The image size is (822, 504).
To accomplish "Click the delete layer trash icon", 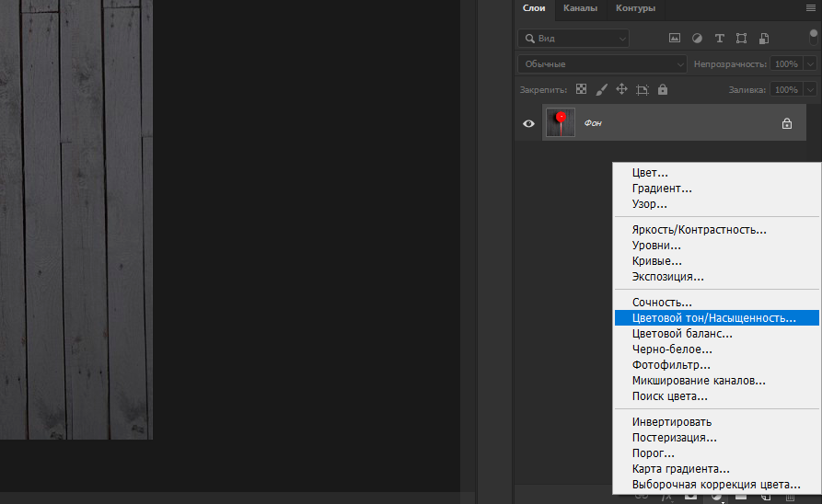I will point(790,497).
